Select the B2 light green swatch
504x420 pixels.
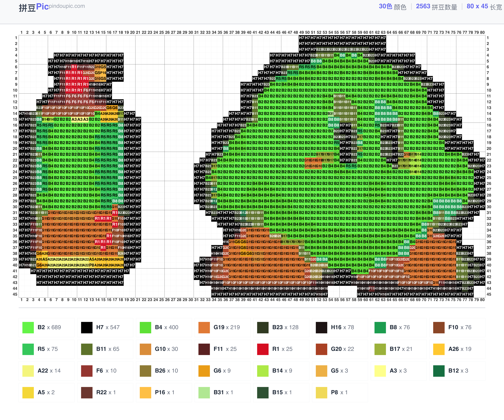(28, 327)
